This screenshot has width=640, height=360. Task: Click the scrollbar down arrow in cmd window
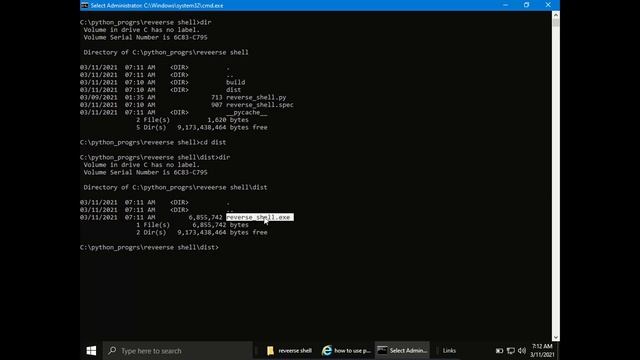click(556, 337)
